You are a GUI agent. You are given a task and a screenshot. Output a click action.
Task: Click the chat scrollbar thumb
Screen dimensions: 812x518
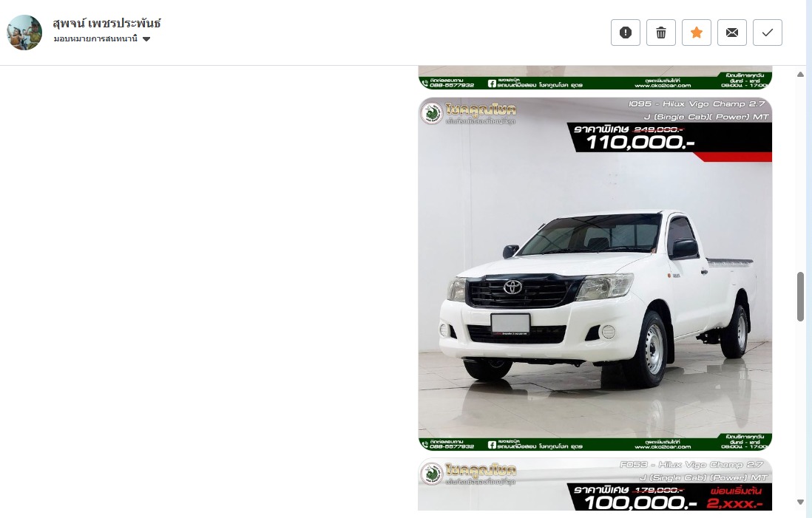click(800, 296)
